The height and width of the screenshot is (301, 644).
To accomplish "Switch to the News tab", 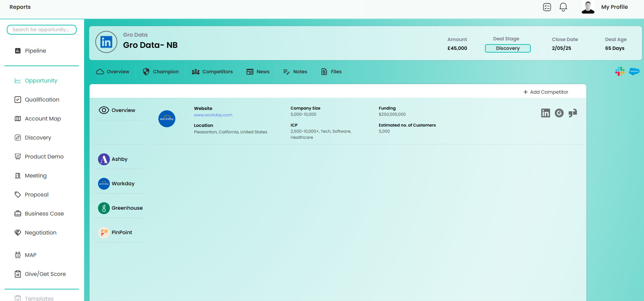I will coord(258,72).
